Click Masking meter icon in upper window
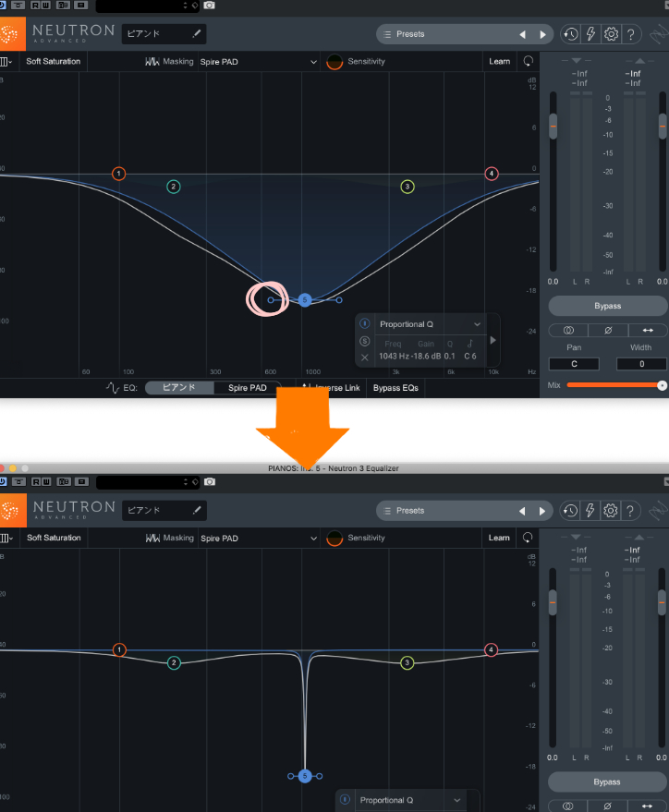This screenshot has width=669, height=812. (x=152, y=61)
